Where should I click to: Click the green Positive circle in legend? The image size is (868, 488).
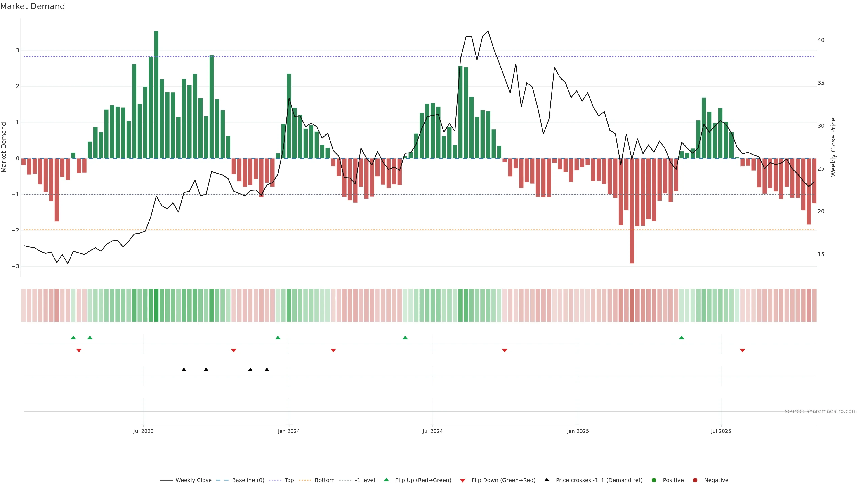pyautogui.click(x=654, y=480)
